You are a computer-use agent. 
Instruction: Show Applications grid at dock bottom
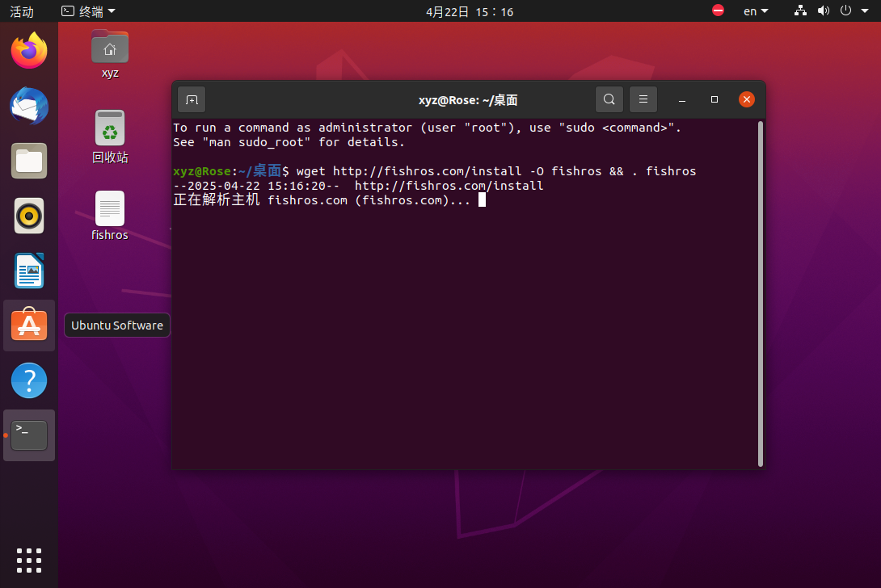[x=29, y=561]
